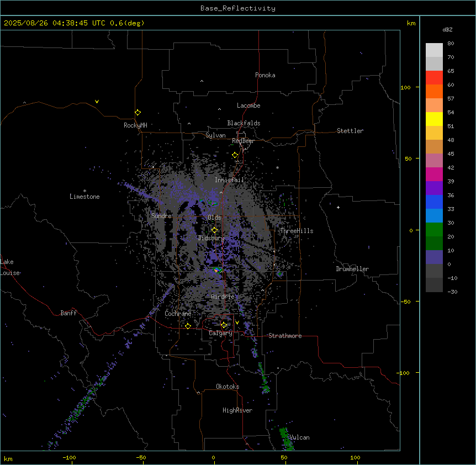Pick the orange 57-60 dBZ legend color
The height and width of the screenshot is (465, 476).
[x=434, y=91]
